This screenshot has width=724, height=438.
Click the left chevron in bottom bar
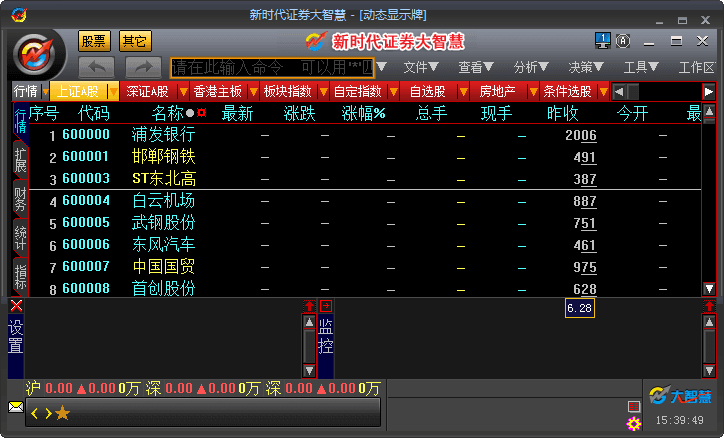(x=35, y=413)
